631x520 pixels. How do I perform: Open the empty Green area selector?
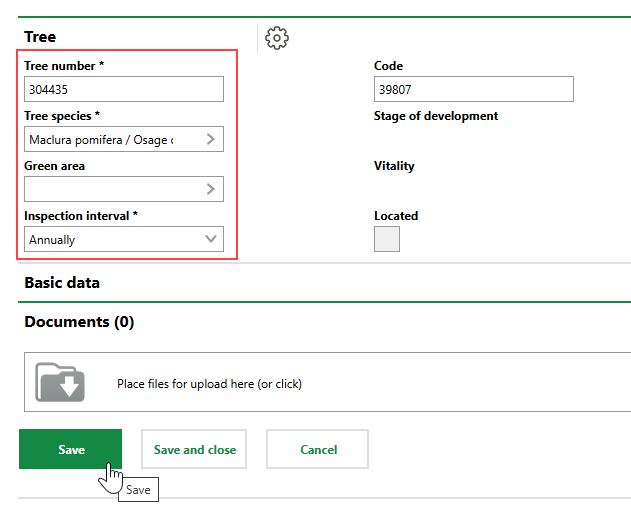[110, 189]
